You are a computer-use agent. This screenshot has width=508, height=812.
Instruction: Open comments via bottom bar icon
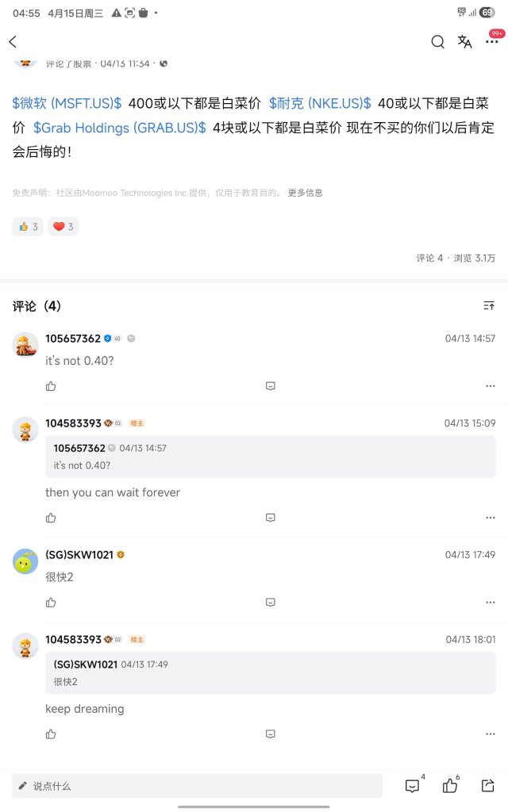414,785
